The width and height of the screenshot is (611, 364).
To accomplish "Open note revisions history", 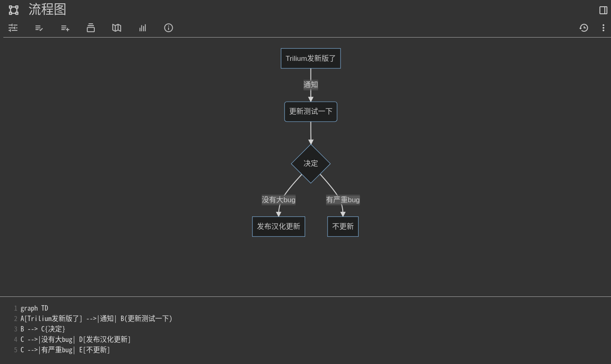I will [x=583, y=28].
